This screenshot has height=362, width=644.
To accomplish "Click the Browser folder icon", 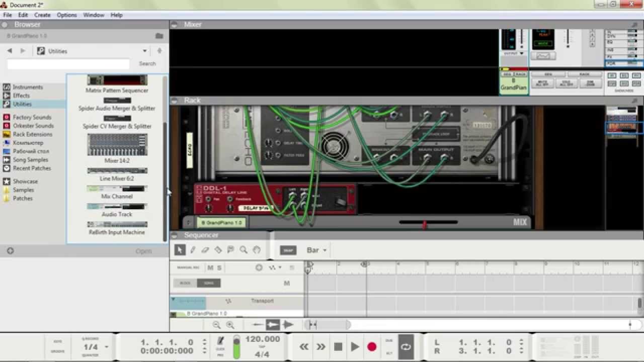I will 159,36.
